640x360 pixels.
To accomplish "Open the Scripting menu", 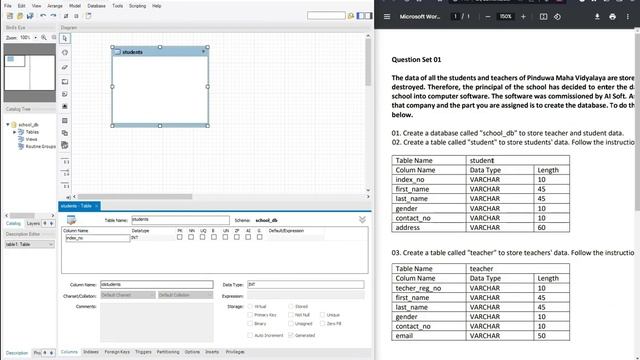I will (137, 6).
